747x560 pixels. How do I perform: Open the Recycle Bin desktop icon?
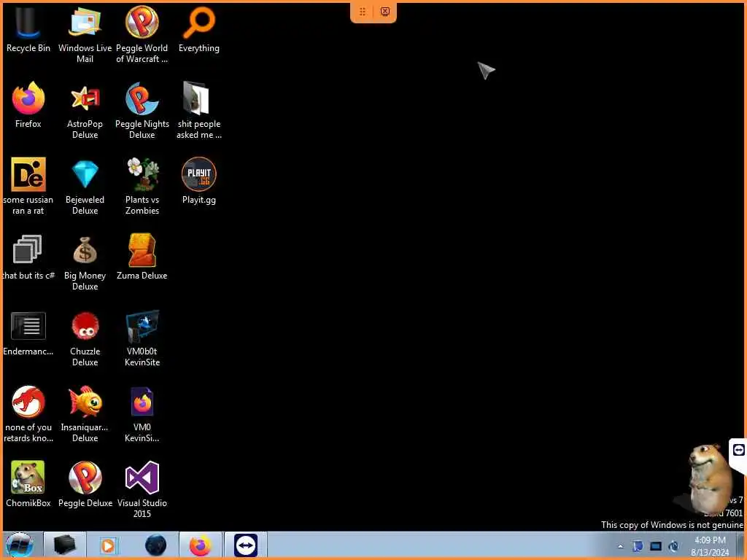pyautogui.click(x=28, y=29)
